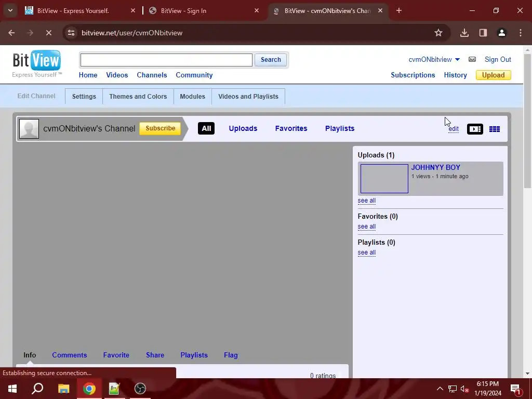Open the Videos and Playlists tab
532x399 pixels.
248,96
